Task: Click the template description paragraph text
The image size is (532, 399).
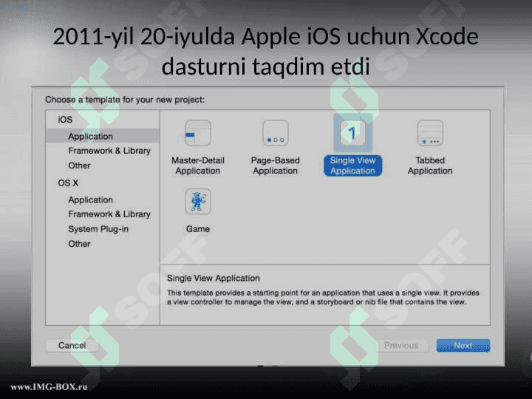Action: [323, 297]
